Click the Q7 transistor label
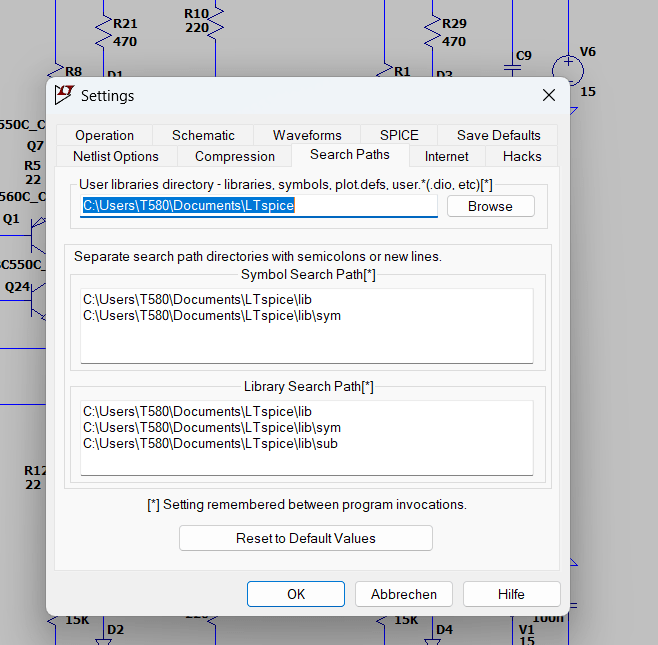 35,146
